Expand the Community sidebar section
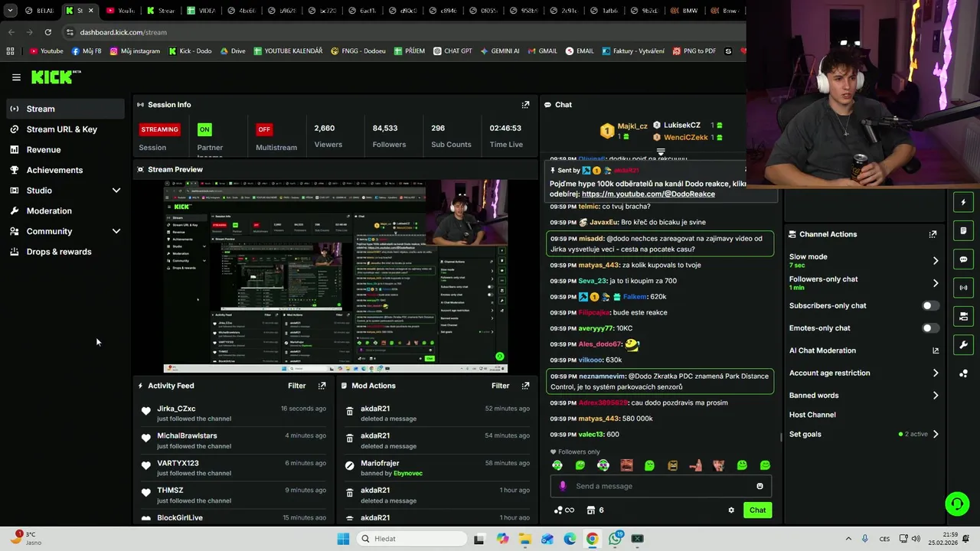 point(116,231)
